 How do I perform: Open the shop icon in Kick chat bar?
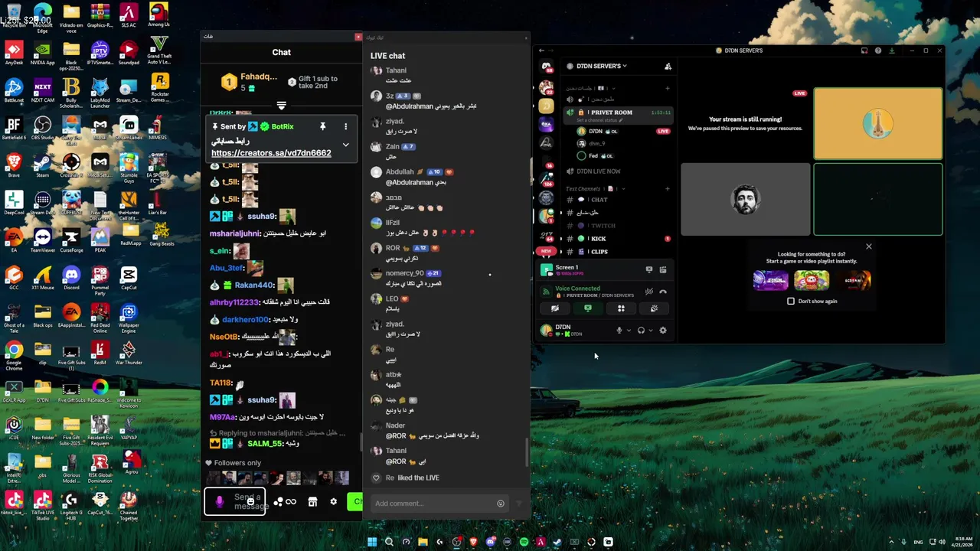(x=312, y=502)
